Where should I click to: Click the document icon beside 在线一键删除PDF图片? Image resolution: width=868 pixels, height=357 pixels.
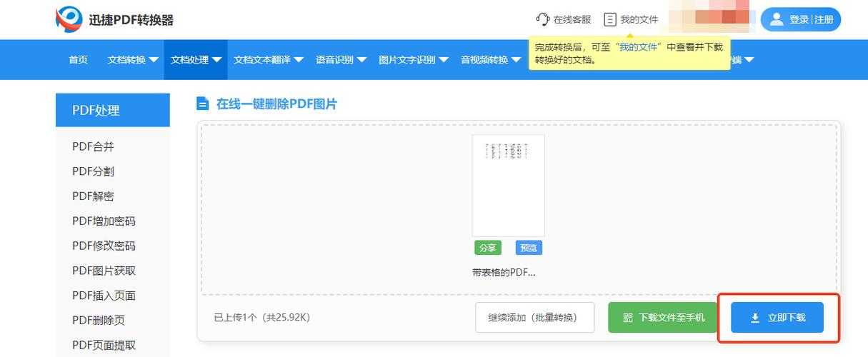[203, 104]
